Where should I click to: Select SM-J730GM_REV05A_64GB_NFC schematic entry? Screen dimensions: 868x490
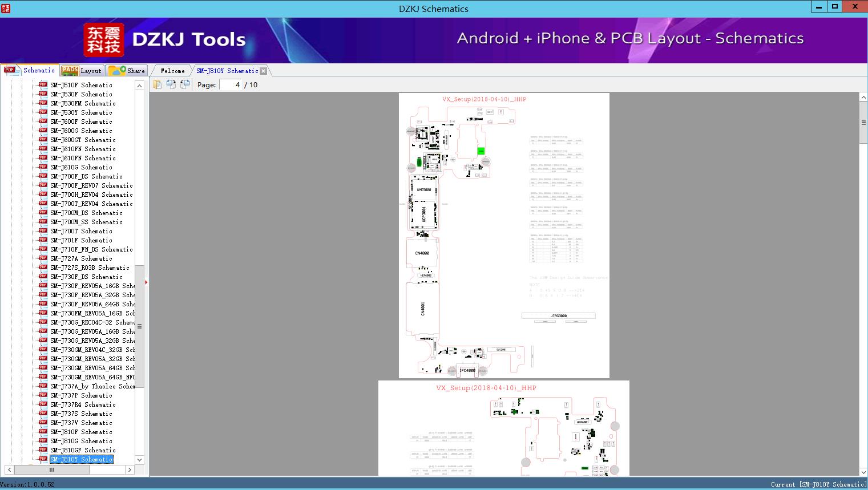[x=92, y=377]
